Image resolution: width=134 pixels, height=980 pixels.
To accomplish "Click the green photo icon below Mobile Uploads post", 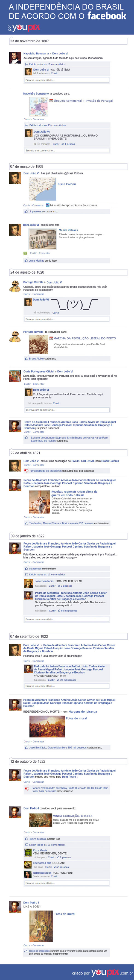I will (25, 253).
